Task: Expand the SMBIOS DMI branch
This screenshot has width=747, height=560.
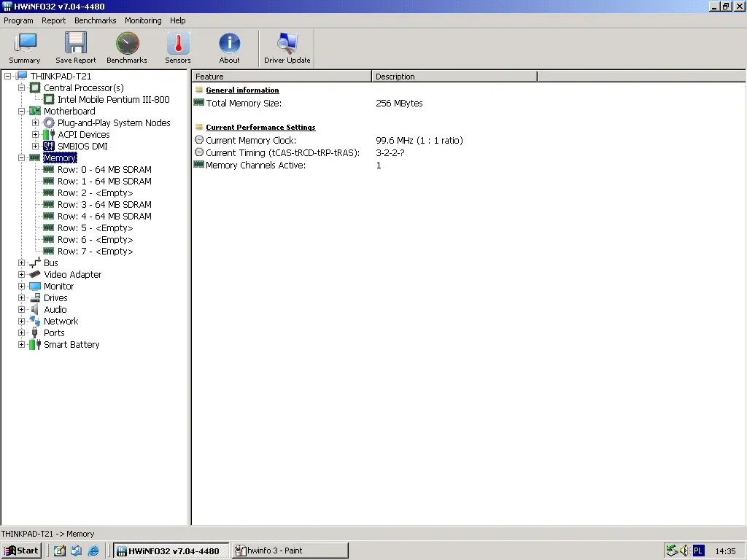Action: tap(35, 146)
